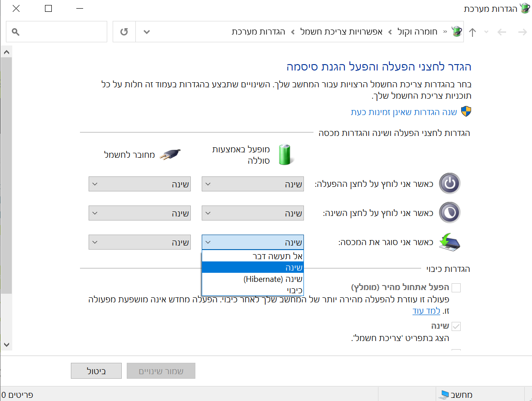The image size is (532, 401).
Task: Open power button plugged-in dropdown
Action: [x=140, y=184]
